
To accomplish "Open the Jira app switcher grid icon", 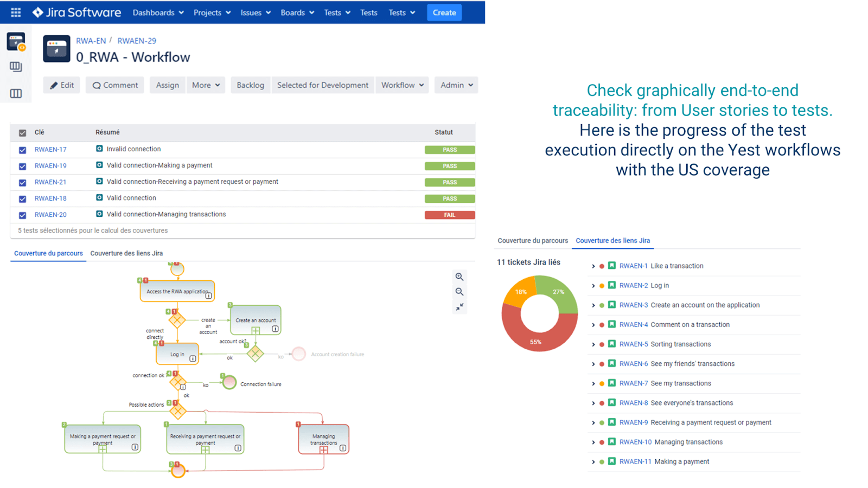I will click(15, 12).
